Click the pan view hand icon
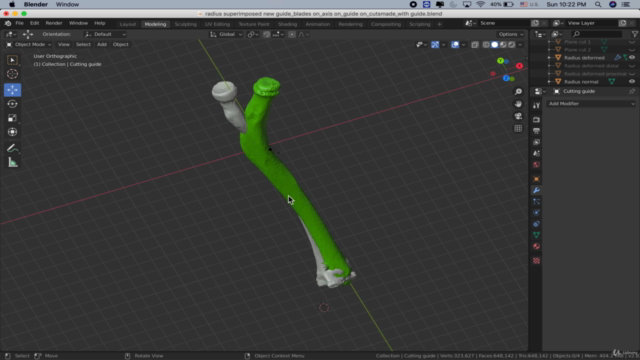 [518, 104]
